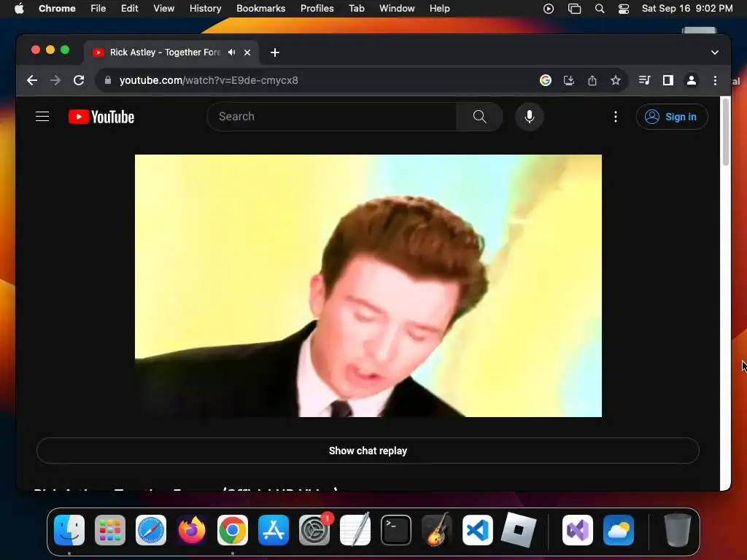
Task: Launch Firefox from the Dock
Action: click(192, 529)
